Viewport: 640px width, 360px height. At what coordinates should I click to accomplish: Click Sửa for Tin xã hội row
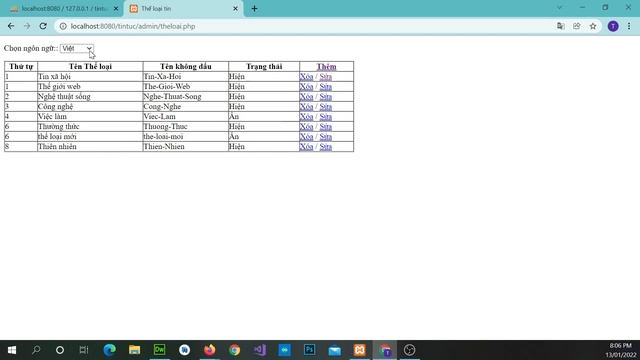325,77
